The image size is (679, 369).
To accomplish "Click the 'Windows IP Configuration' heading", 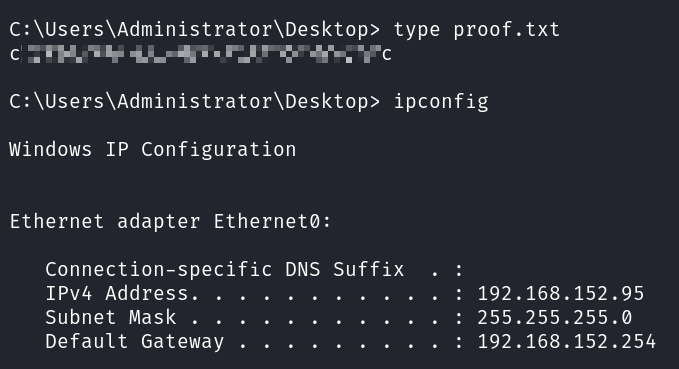I will click(x=153, y=149).
